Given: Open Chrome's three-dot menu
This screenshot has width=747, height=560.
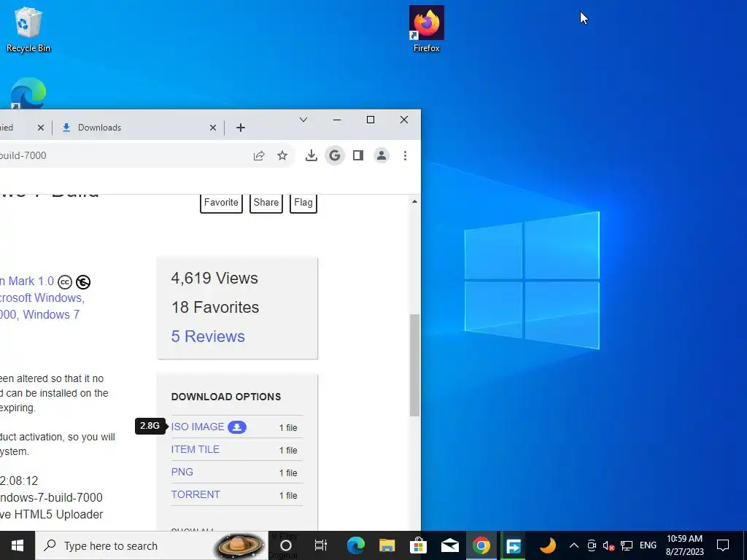Looking at the screenshot, I should click(405, 156).
